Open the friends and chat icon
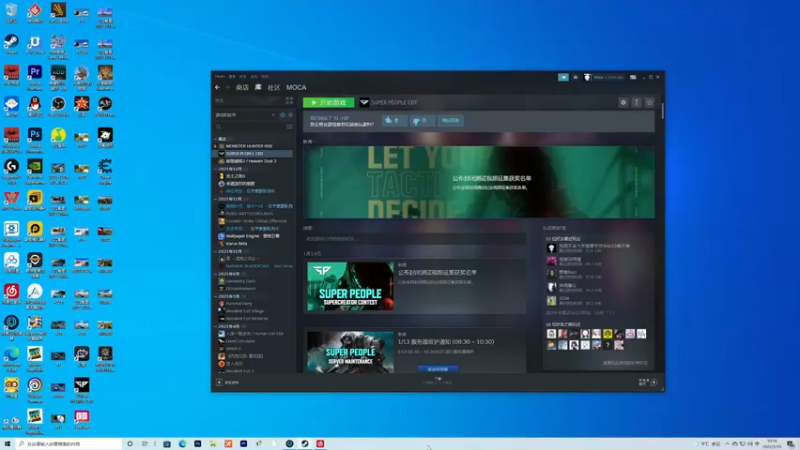The width and height of the screenshot is (800, 450). [654, 382]
